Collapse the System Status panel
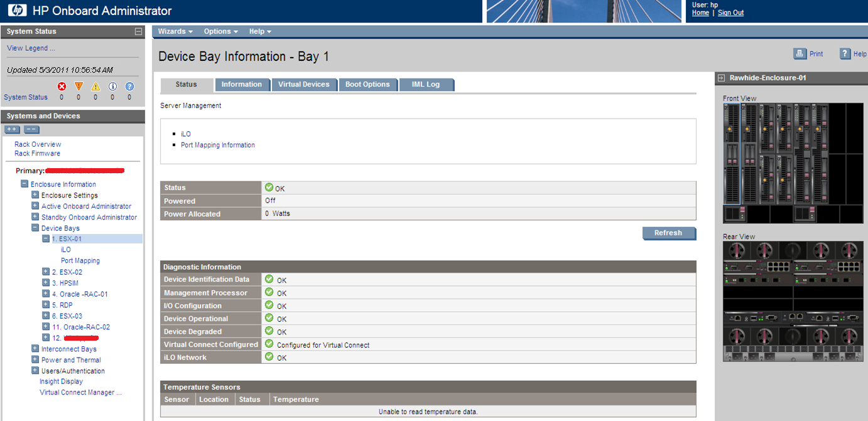 coord(138,31)
